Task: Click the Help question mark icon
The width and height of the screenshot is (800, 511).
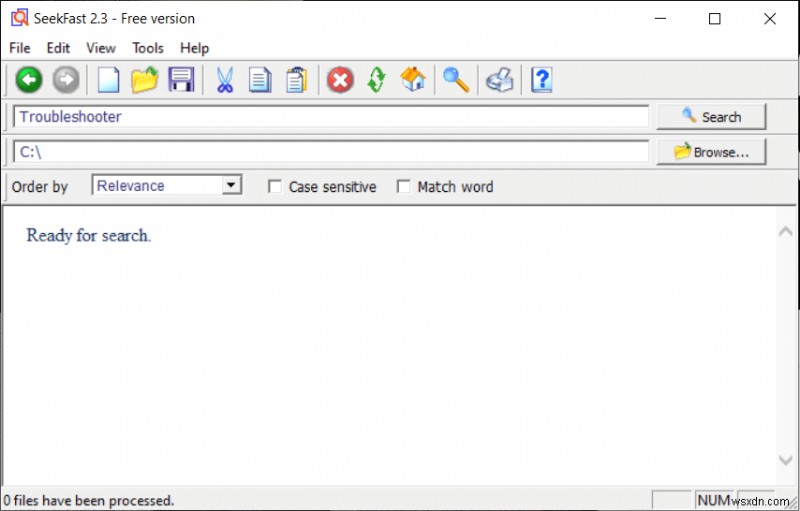Action: 542,80
